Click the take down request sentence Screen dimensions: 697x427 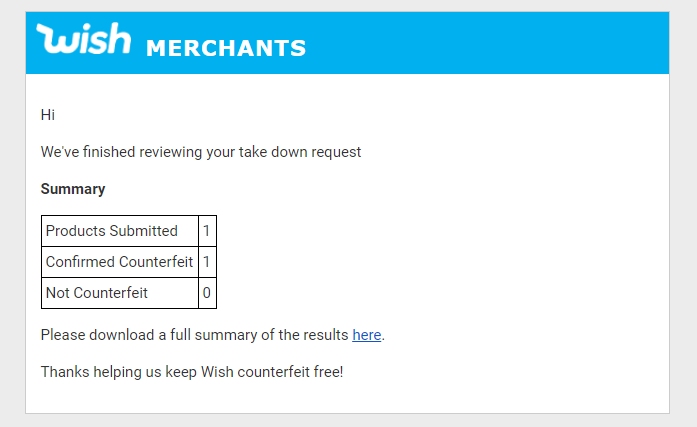201,152
